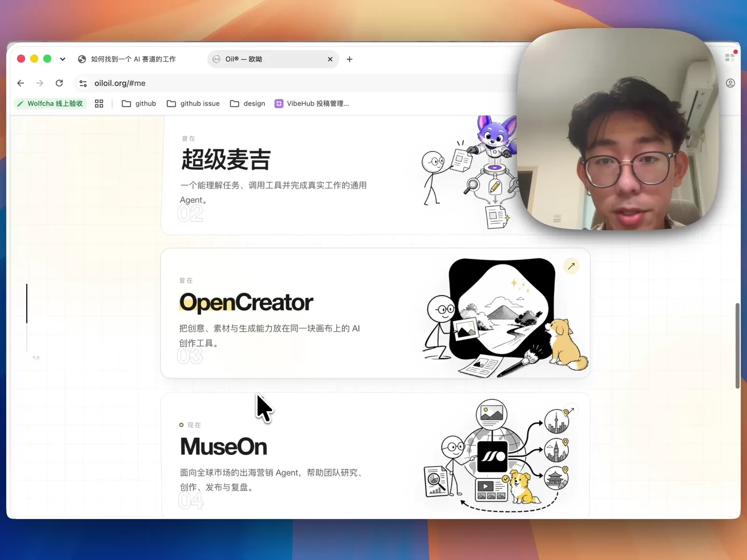Click the 现在 status label on MuseOn
This screenshot has width=747, height=560.
pyautogui.click(x=190, y=425)
